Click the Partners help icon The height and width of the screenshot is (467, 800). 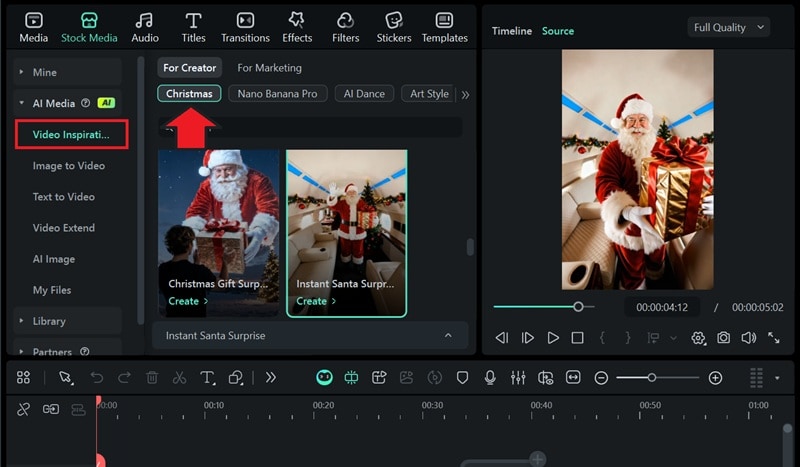pos(85,351)
